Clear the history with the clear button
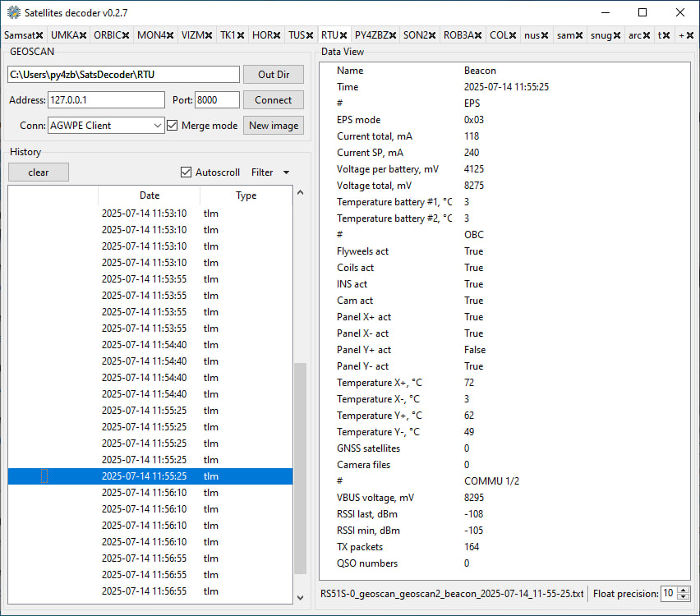The width and height of the screenshot is (700, 616). point(39,172)
